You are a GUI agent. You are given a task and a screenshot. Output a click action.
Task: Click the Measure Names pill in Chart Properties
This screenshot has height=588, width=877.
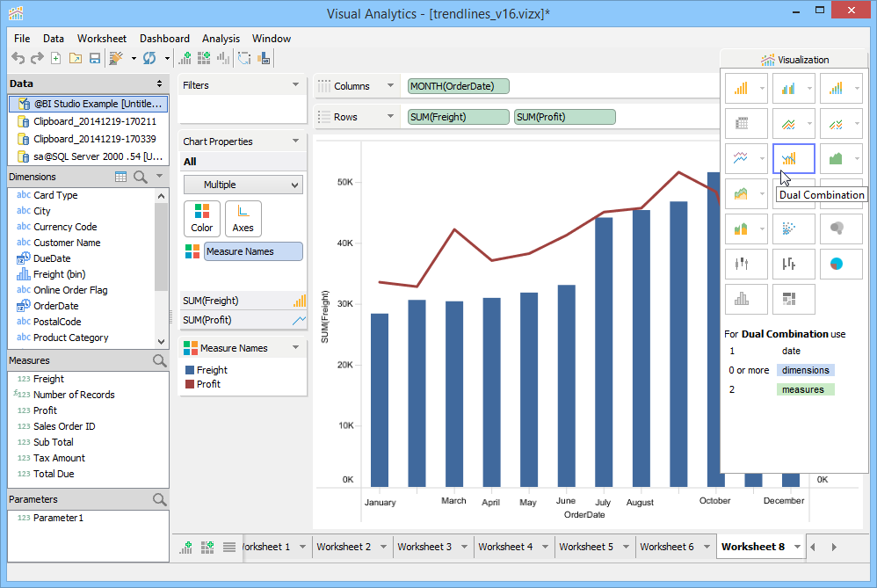253,251
